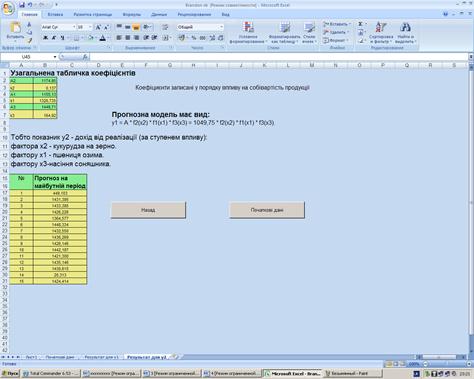Toggle italic formatting
The height and width of the screenshot is (379, 474).
pos(54,38)
